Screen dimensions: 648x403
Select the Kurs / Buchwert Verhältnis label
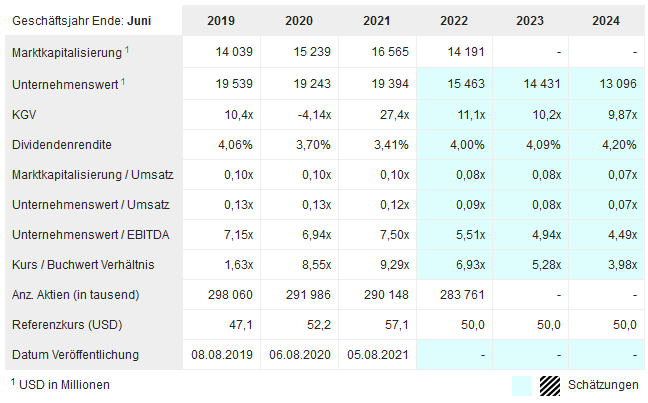pyautogui.click(x=86, y=265)
